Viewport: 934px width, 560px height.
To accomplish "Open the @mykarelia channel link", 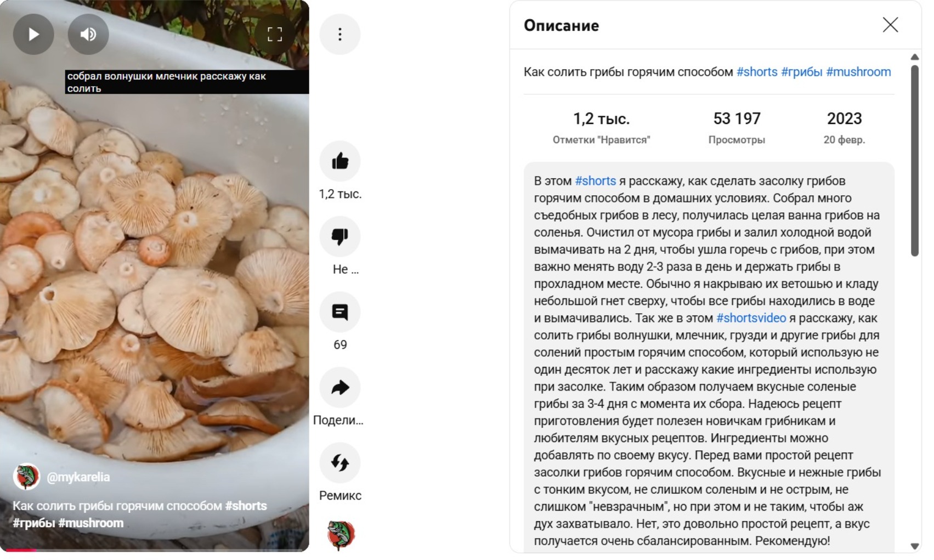I will pos(78,477).
